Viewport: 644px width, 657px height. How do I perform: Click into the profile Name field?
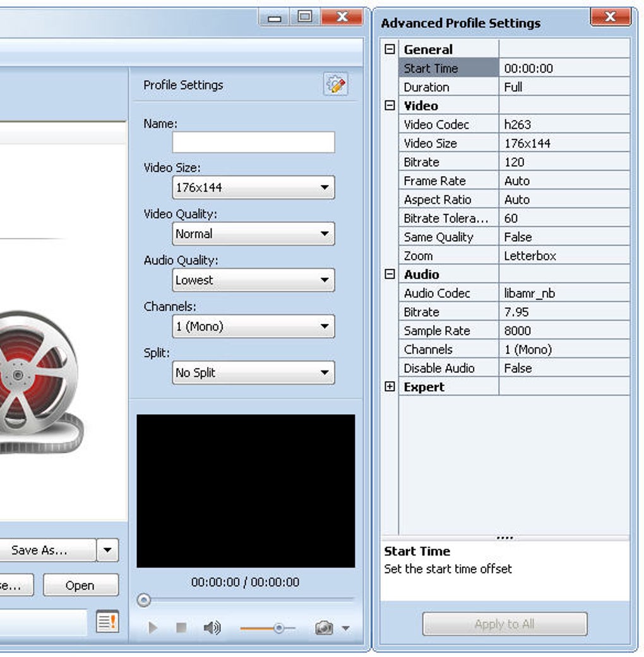pyautogui.click(x=253, y=142)
